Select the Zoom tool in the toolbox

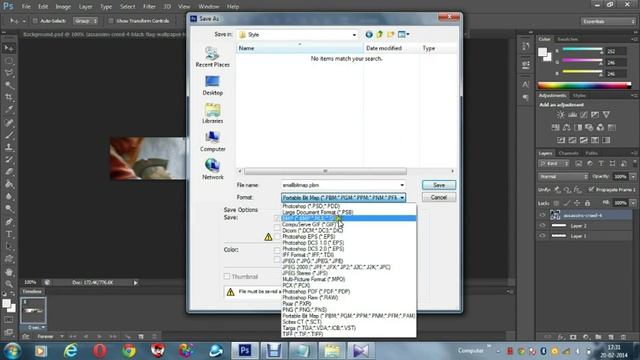9,284
